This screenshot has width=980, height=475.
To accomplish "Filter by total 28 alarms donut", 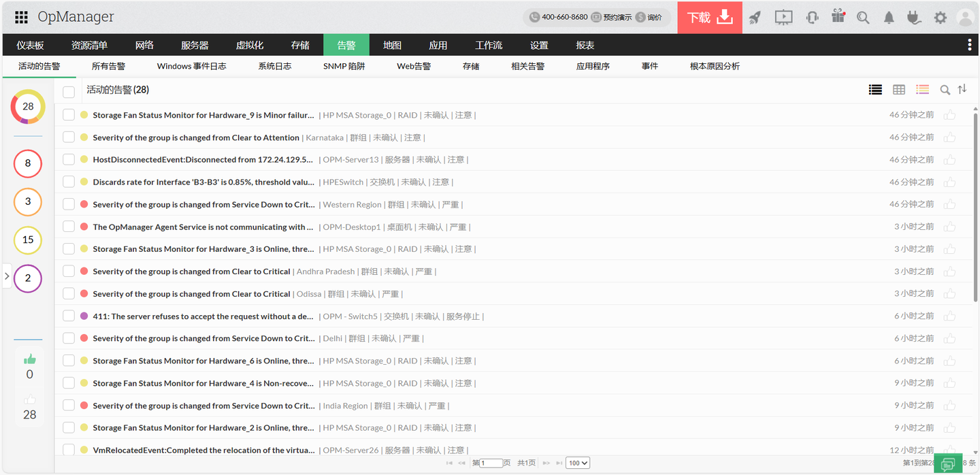I will pyautogui.click(x=28, y=106).
